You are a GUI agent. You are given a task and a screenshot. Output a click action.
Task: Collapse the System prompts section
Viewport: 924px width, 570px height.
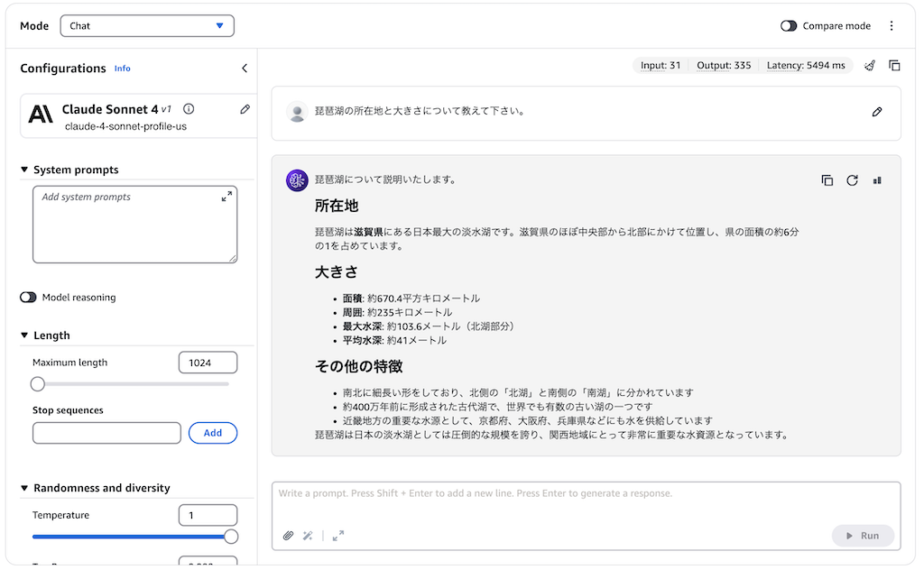pyautogui.click(x=24, y=170)
